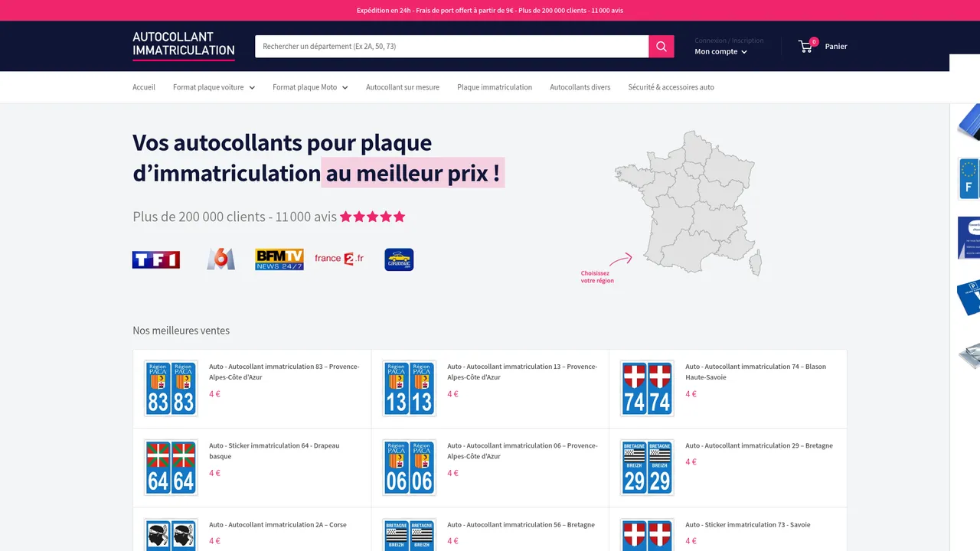This screenshot has width=980, height=551.
Task: Open product title Autocollant 74 Blason Haute-Savoie
Action: 756,372
